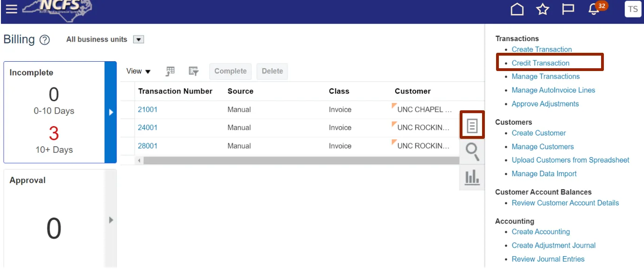Expand the Incomplete infotile arrow

click(x=111, y=112)
